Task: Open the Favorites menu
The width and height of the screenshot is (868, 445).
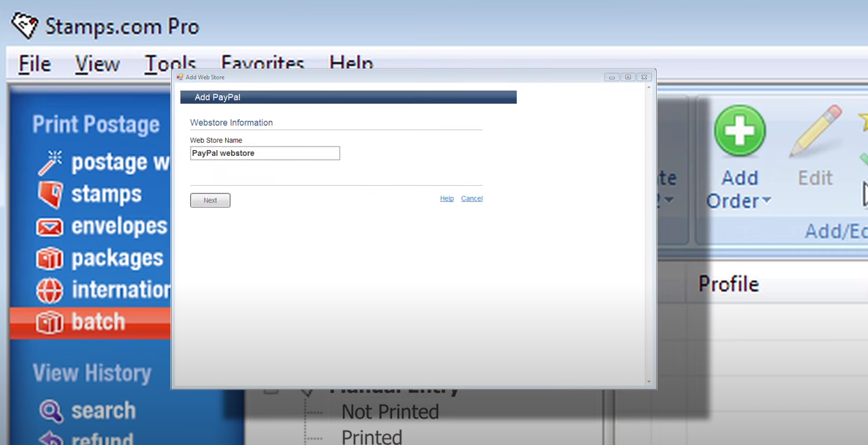Action: (x=263, y=62)
